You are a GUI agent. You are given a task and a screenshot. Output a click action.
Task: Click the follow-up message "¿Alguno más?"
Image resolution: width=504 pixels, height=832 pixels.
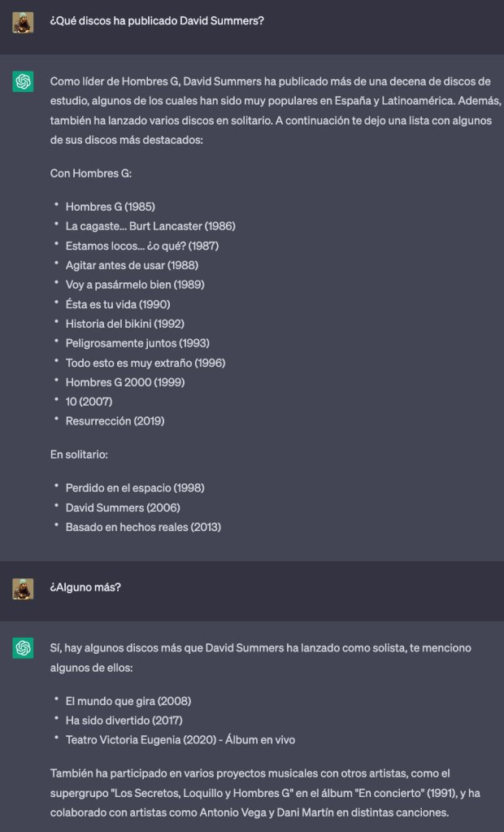[85, 587]
